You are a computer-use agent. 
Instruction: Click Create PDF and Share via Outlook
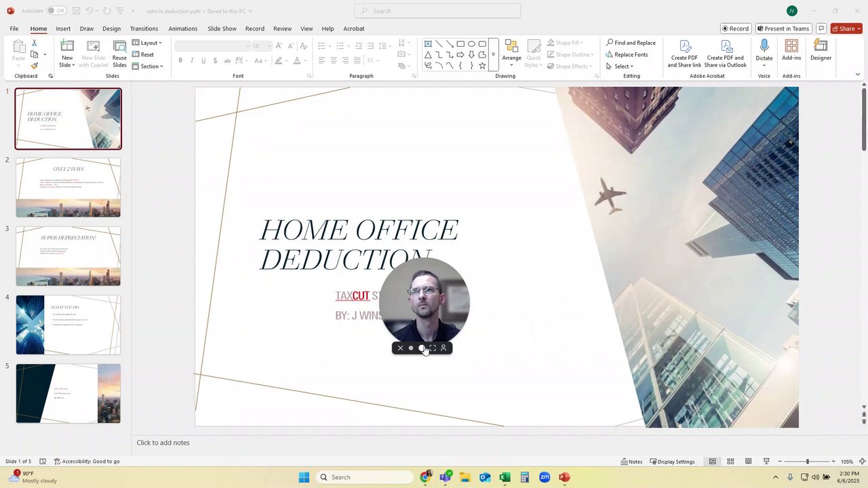coord(725,54)
